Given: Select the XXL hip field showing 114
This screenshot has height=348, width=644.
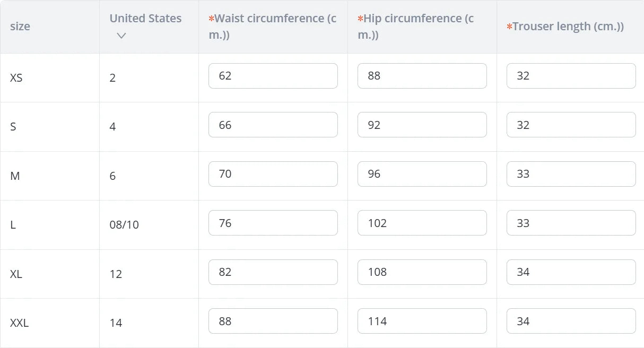Looking at the screenshot, I should [x=422, y=321].
